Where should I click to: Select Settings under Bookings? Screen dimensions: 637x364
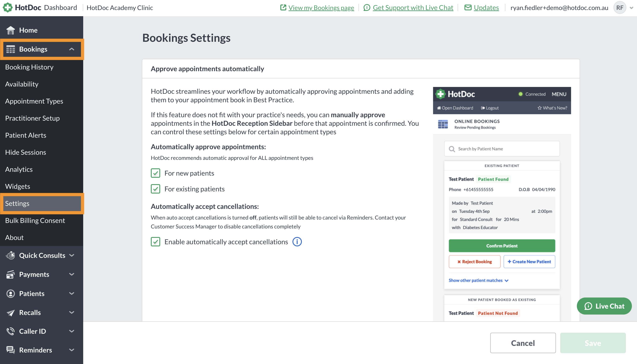42,204
